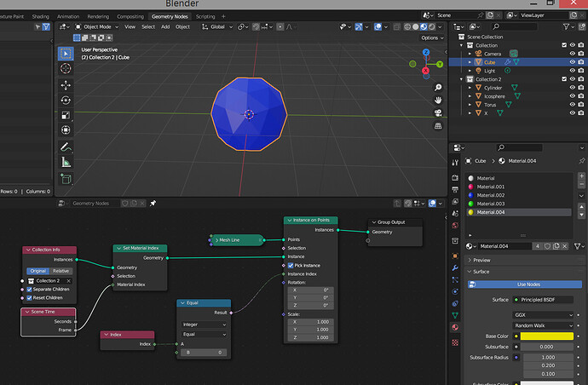Switch to the Scripting workspace tab
The image size is (588, 385).
(x=205, y=16)
